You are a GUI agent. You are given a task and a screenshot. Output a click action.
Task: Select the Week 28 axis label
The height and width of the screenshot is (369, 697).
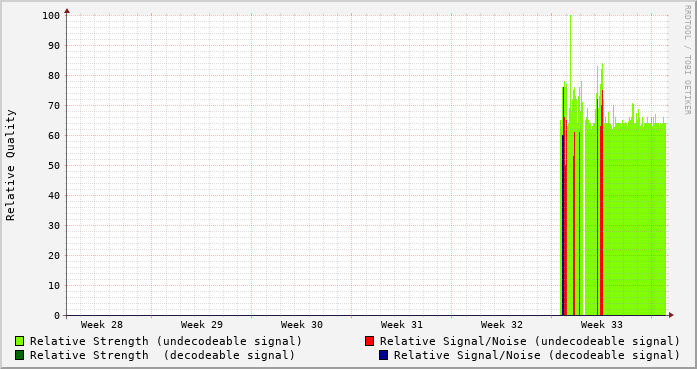pos(102,325)
